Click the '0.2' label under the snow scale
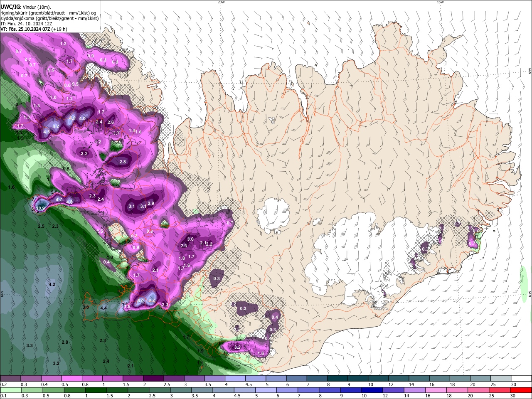This screenshot has width=532, height=399. pyautogui.click(x=3, y=384)
